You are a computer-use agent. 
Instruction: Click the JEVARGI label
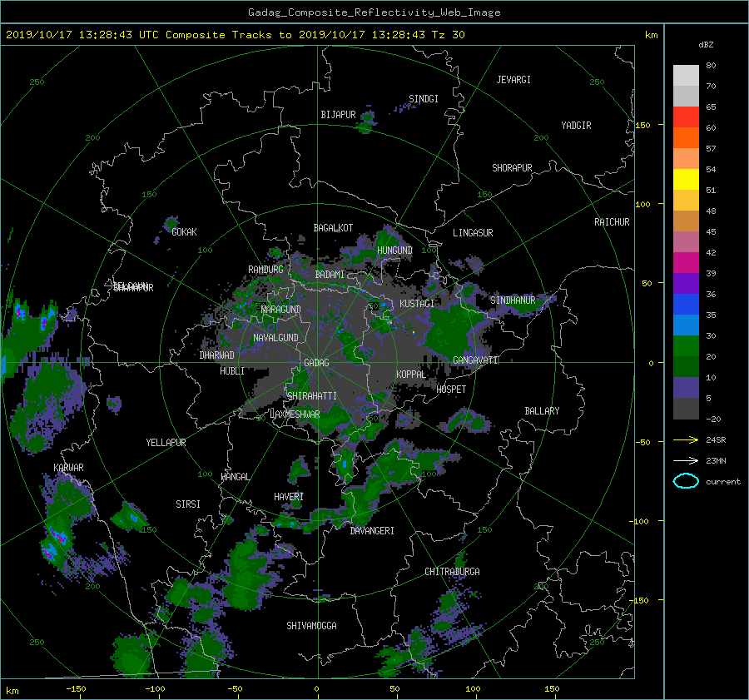[x=513, y=80]
